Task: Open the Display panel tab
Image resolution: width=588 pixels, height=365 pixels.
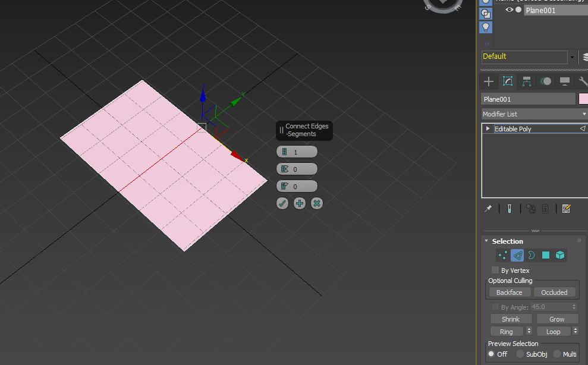Action: point(565,81)
